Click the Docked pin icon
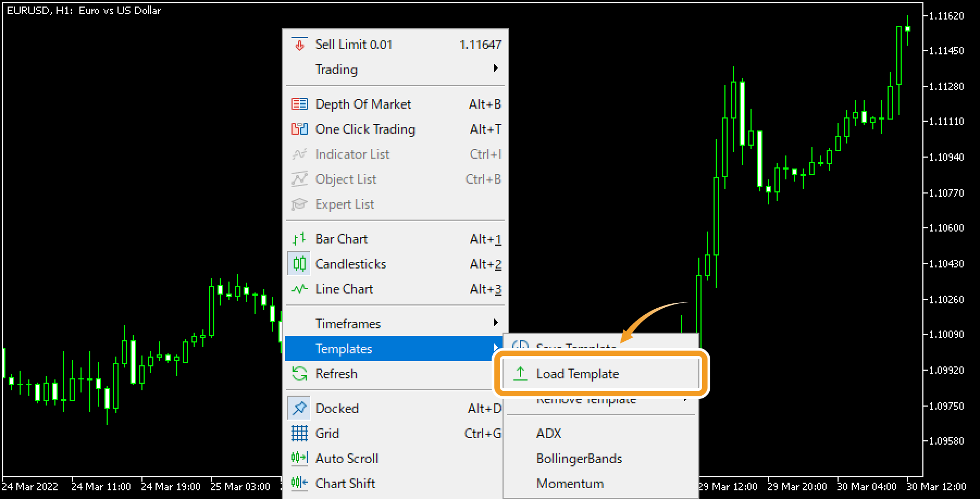 point(299,408)
